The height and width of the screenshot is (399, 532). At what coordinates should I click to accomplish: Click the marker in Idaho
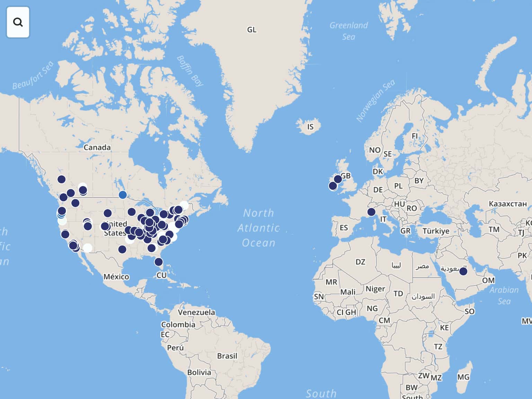coord(75,203)
